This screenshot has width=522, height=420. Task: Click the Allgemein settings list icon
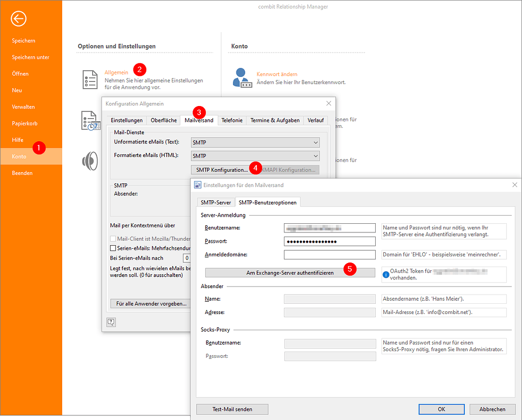pos(89,78)
